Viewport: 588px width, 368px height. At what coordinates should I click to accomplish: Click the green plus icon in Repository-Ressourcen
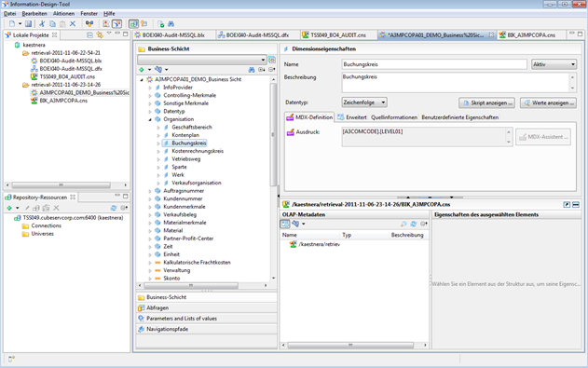pyautogui.click(x=9, y=208)
